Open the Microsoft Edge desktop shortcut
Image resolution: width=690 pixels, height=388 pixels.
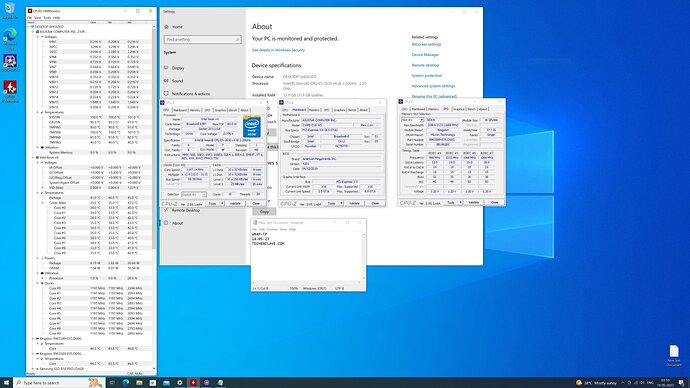tap(10, 39)
